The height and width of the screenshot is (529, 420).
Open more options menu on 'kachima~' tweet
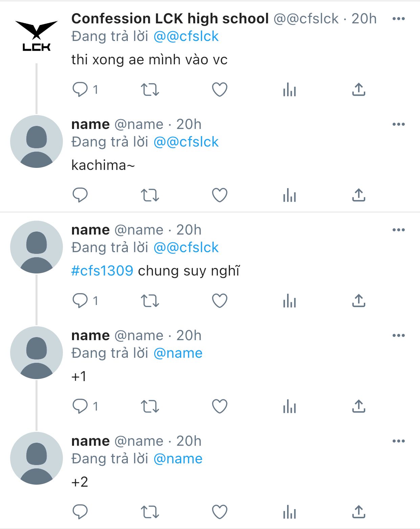(x=398, y=125)
